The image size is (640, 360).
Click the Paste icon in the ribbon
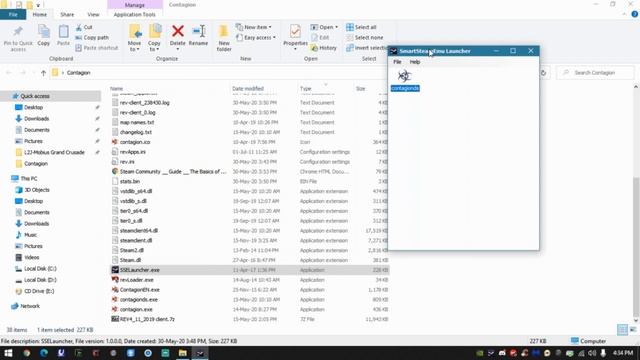click(63, 31)
